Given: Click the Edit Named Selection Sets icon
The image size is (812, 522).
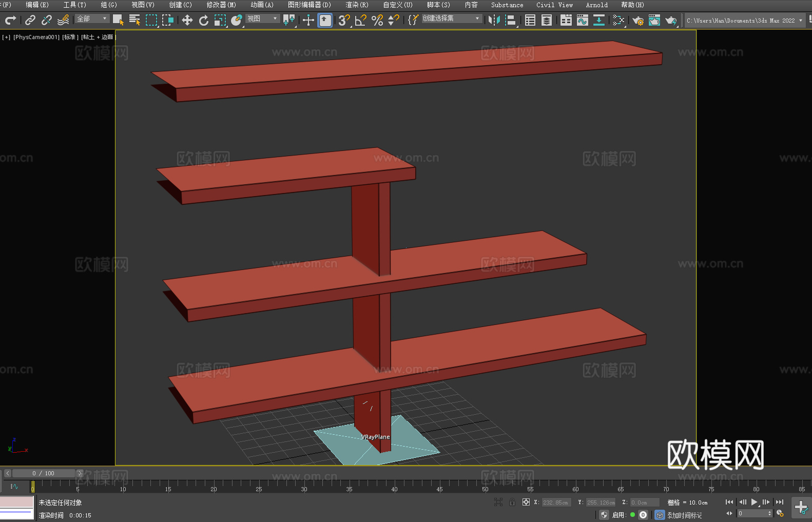Looking at the screenshot, I should [413, 20].
